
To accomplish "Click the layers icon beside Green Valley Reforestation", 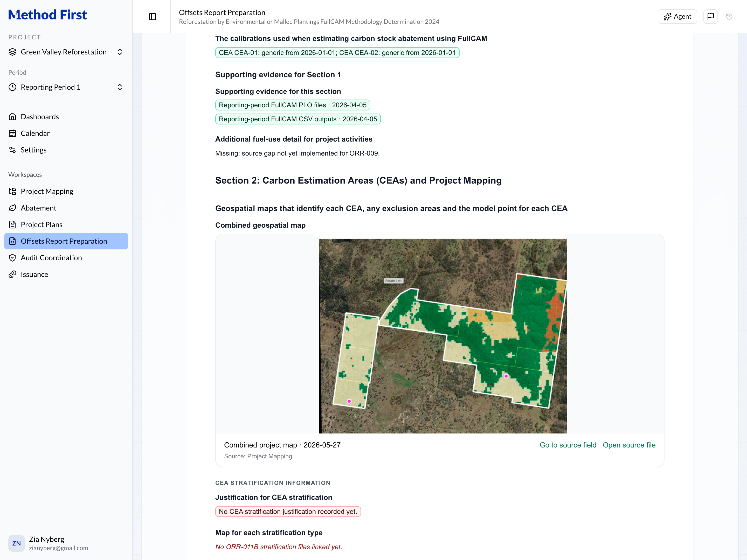I will (12, 52).
